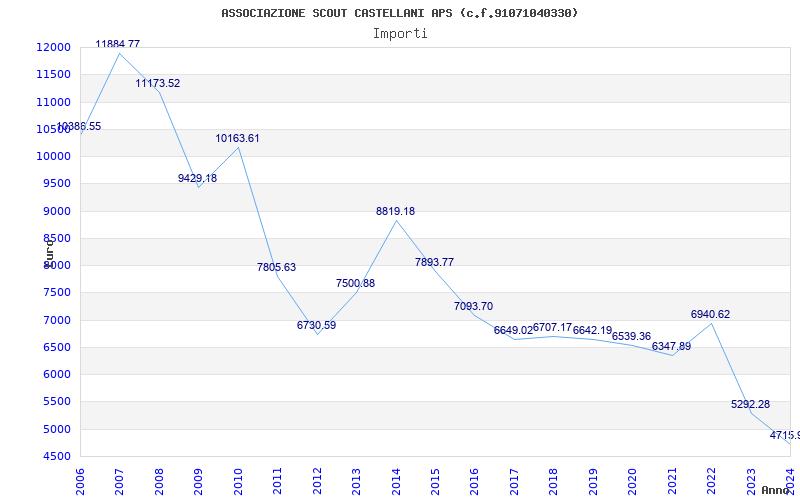Click x-axis year 2023

752,482
